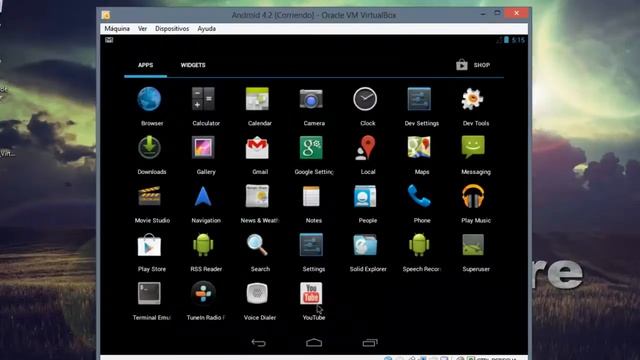
Task: Open Play Music app
Action: 473,196
